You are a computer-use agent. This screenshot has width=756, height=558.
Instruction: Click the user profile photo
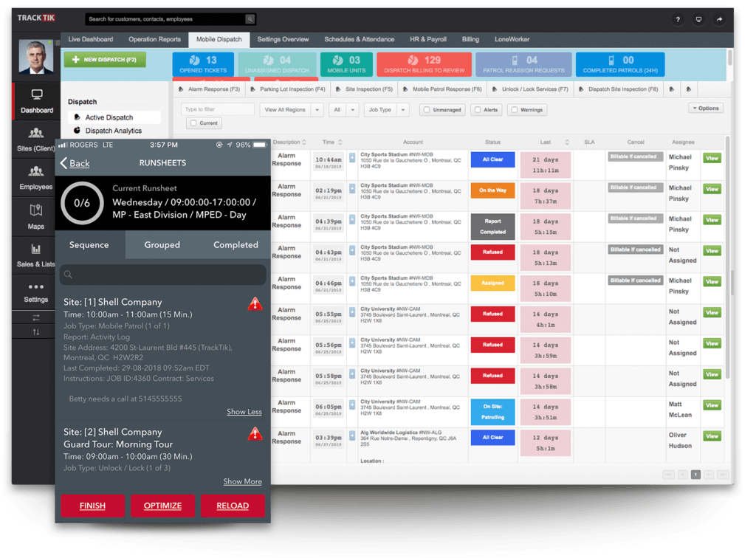click(36, 56)
